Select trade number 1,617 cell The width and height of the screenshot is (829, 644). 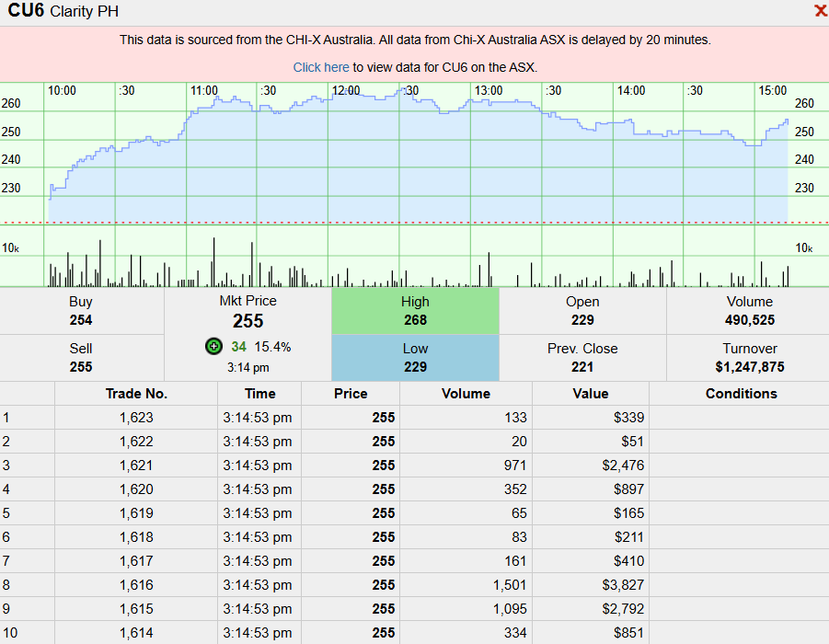[x=136, y=561]
